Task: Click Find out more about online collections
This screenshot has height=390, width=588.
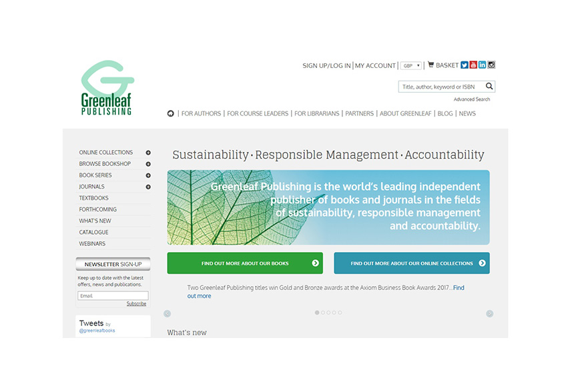Action: click(x=412, y=263)
